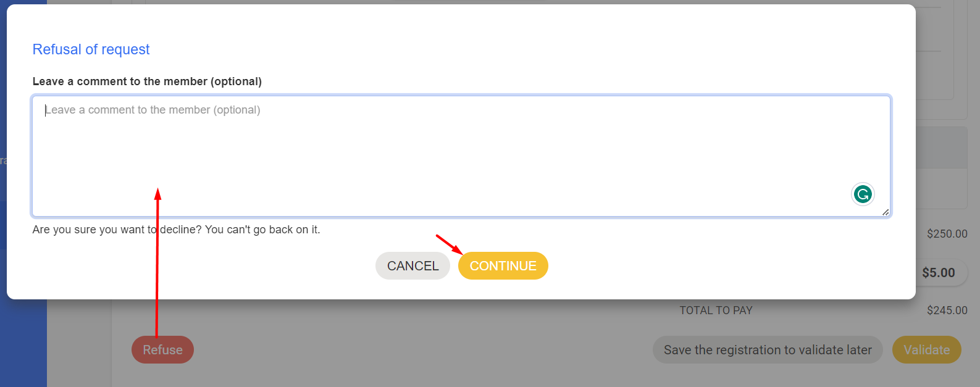980x387 pixels.
Task: Click the truncated sidebar text at left edge
Action: (x=3, y=161)
